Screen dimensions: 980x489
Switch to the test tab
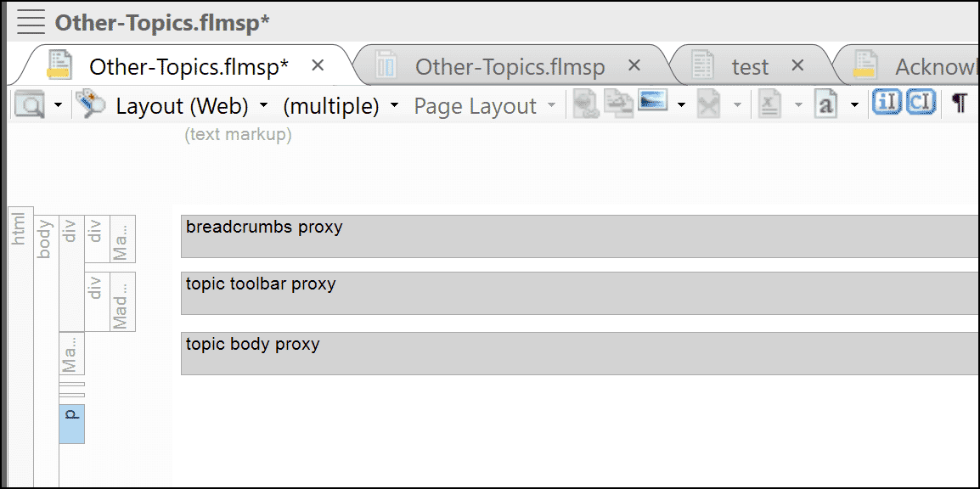pyautogui.click(x=749, y=65)
